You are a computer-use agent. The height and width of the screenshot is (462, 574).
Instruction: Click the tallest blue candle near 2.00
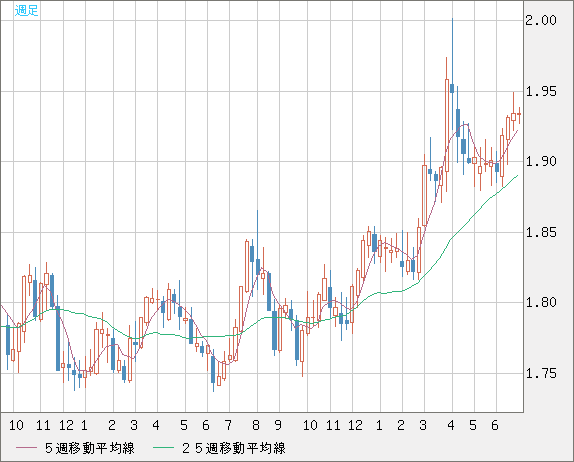click(x=452, y=73)
